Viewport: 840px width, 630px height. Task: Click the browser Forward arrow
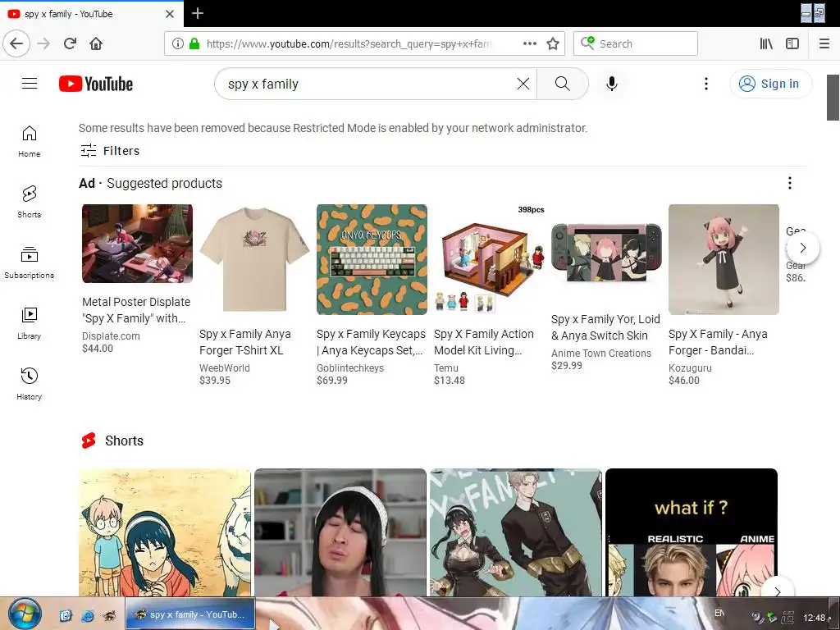pyautogui.click(x=44, y=43)
